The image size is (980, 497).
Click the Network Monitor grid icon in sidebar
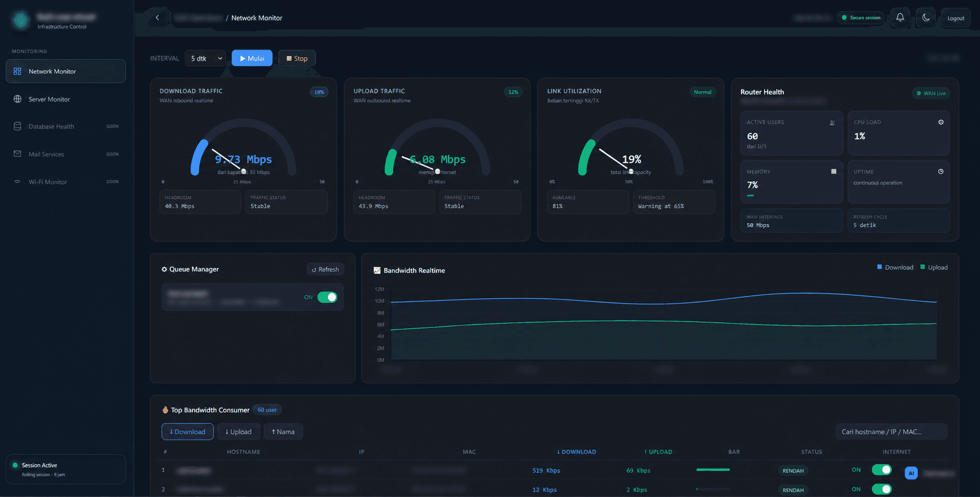pos(17,71)
